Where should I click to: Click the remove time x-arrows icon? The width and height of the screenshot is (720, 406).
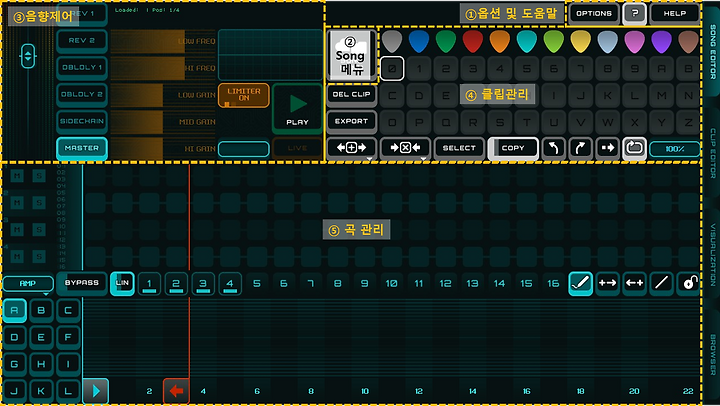[x=405, y=148]
